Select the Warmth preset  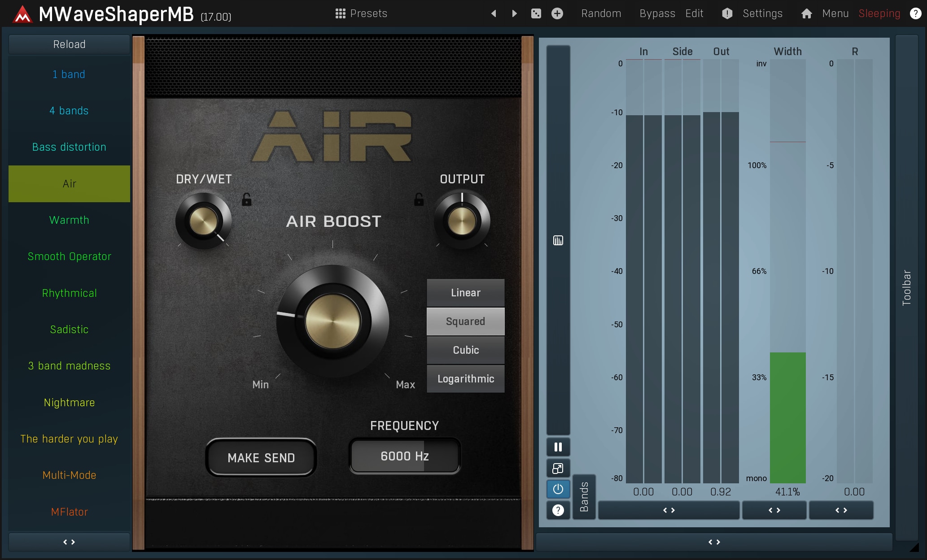click(x=69, y=220)
